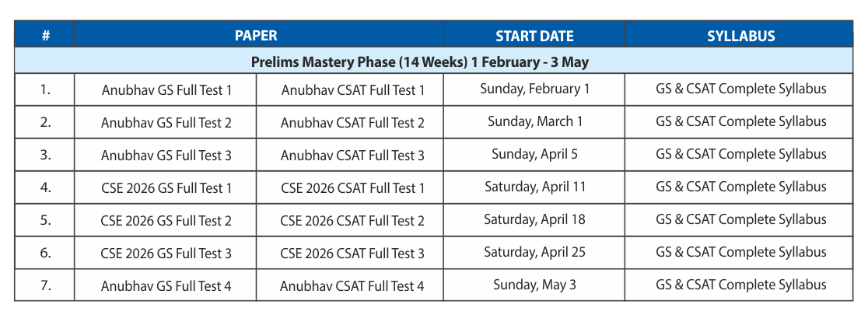Click the # column header
Viewport: 868px width, 322px height.
coord(45,36)
